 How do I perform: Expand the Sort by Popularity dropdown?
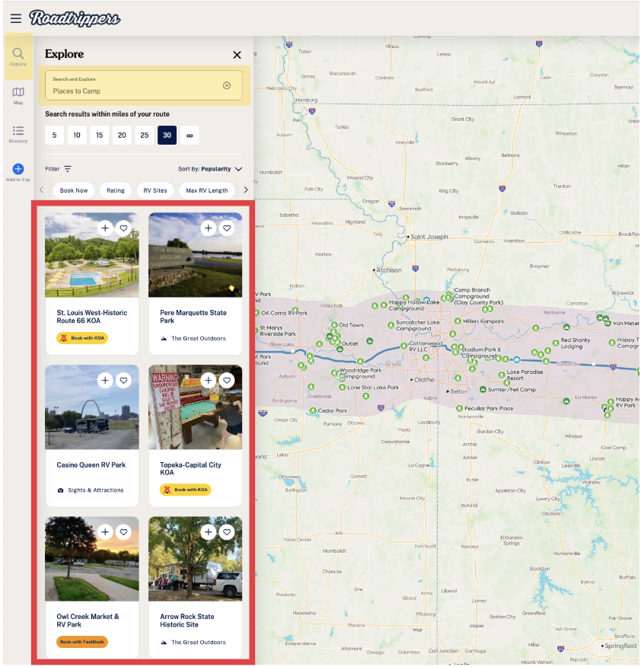pos(210,169)
